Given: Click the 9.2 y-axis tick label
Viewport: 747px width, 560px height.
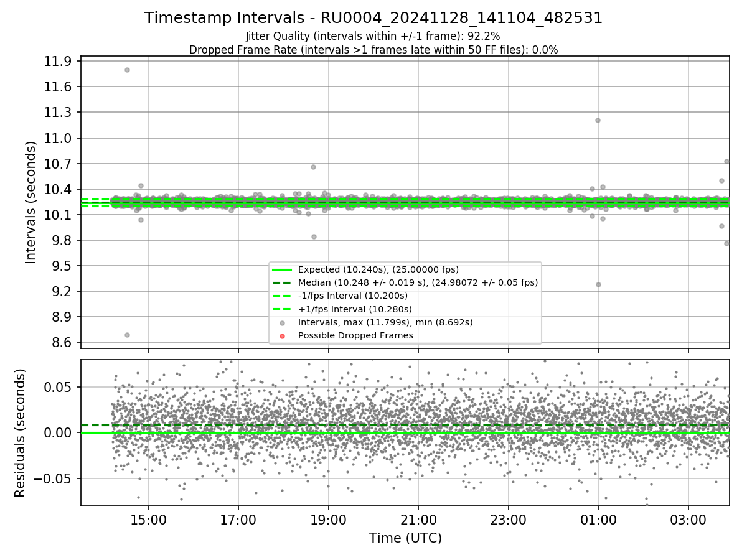Looking at the screenshot, I should [x=61, y=291].
